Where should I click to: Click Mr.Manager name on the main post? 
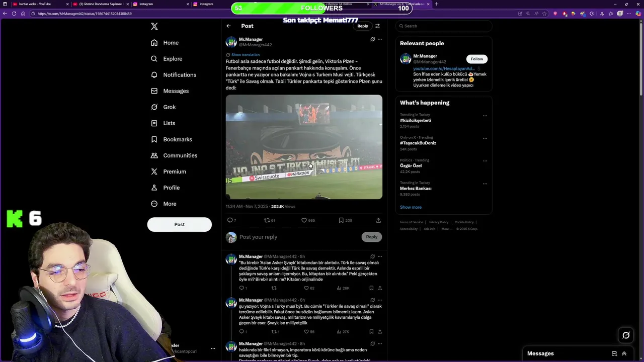pos(251,39)
